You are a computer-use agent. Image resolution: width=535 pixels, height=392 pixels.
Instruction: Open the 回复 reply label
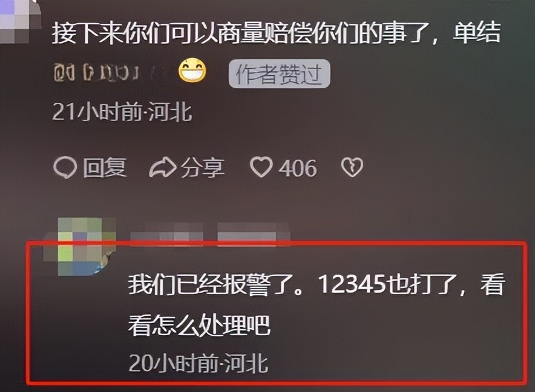click(105, 168)
